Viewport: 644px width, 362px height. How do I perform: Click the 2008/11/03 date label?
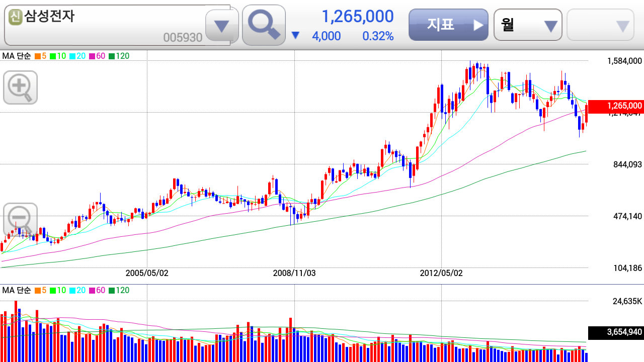(294, 273)
